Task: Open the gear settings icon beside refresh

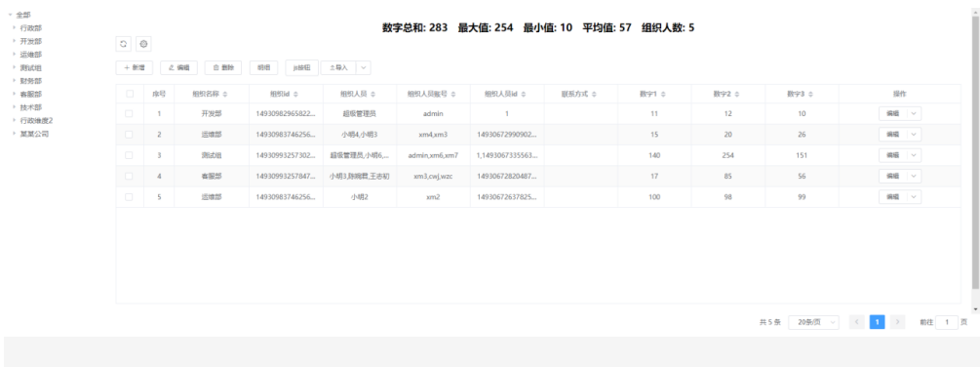Action: pyautogui.click(x=143, y=44)
